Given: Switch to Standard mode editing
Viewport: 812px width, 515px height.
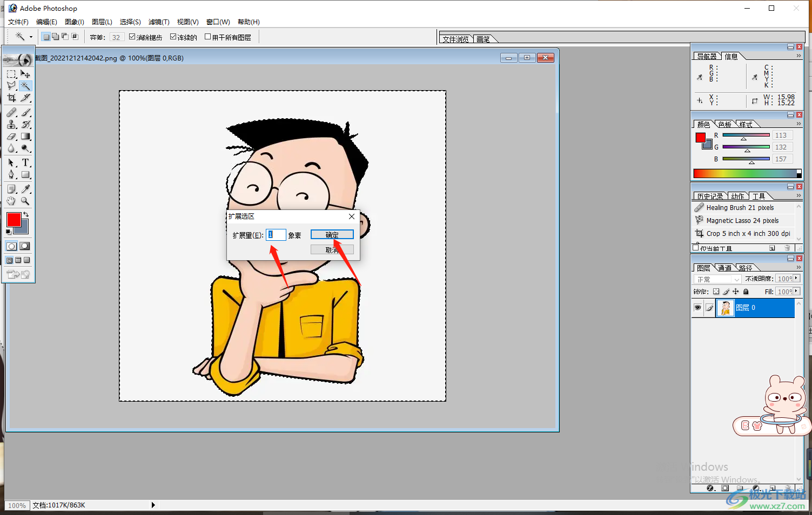Looking at the screenshot, I should [x=11, y=246].
